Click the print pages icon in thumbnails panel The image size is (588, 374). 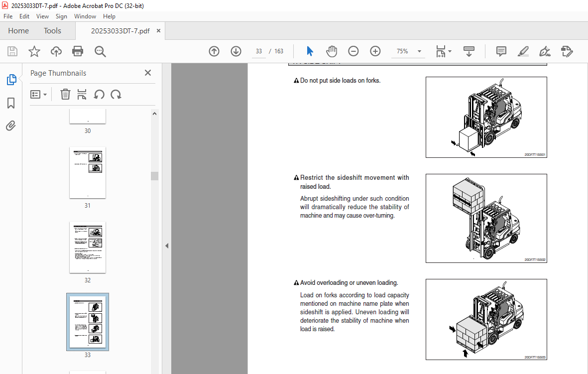[x=82, y=95]
